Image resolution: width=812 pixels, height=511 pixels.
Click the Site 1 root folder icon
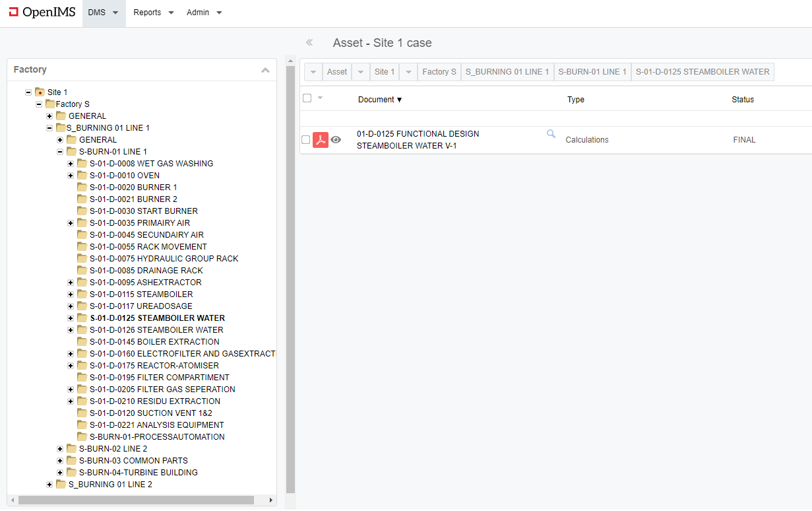40,92
